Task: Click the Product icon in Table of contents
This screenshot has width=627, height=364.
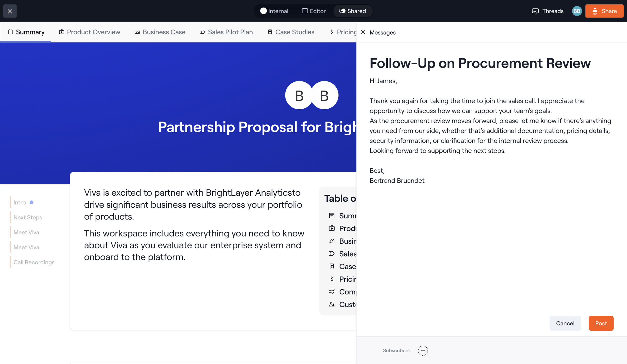Action: coord(332,228)
